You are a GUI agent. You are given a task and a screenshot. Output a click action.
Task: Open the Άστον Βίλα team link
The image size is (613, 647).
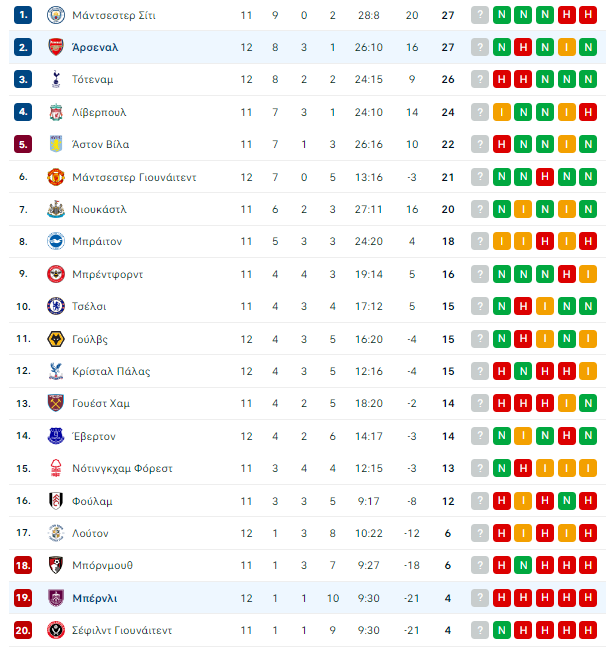click(x=100, y=144)
